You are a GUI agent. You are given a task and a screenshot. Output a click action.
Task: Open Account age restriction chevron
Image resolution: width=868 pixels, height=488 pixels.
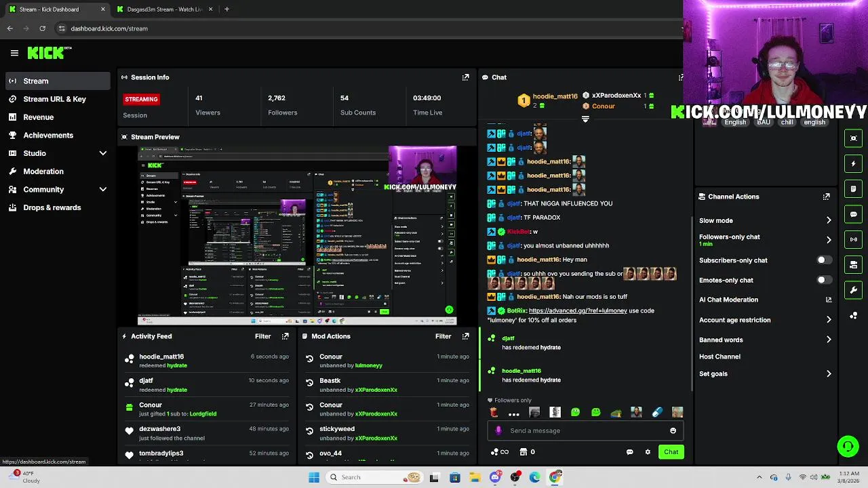click(x=829, y=320)
